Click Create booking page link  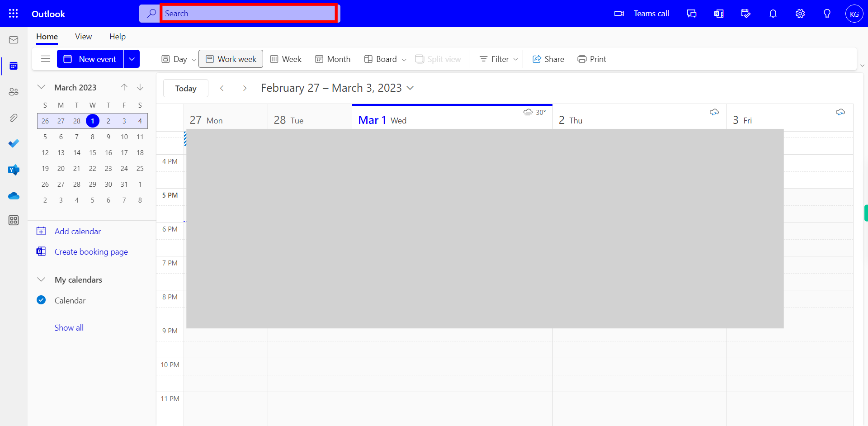pos(91,251)
